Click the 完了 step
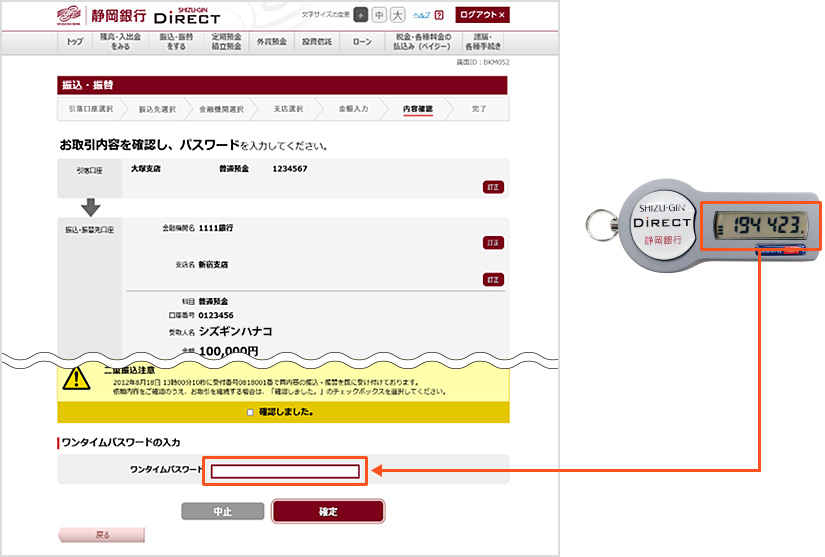 479,109
